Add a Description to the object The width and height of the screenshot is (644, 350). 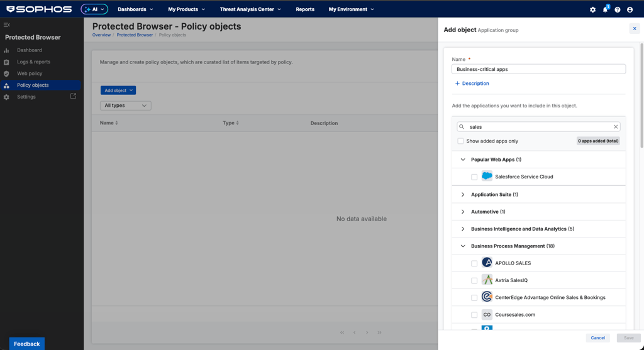(x=472, y=84)
